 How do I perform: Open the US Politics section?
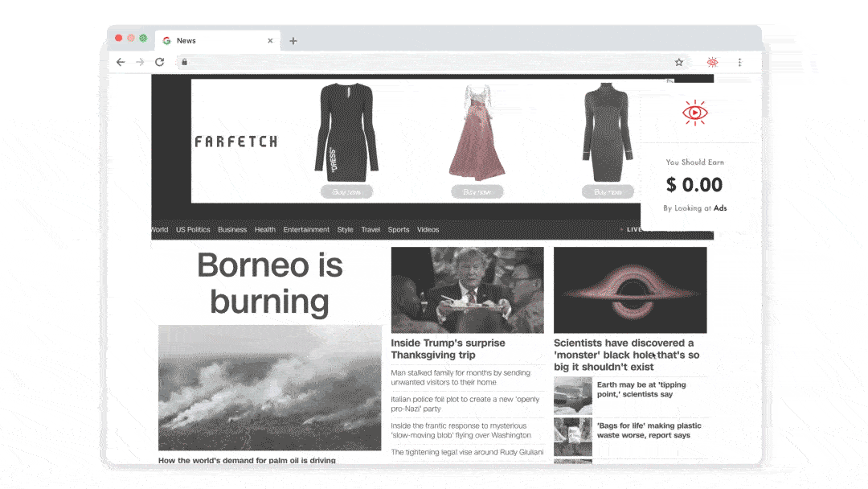[x=193, y=229]
